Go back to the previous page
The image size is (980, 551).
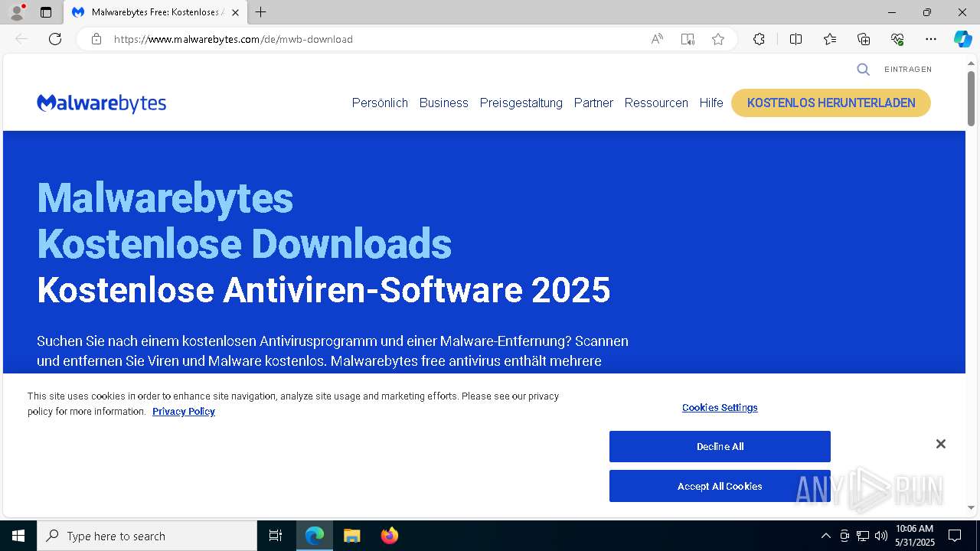[x=21, y=39]
